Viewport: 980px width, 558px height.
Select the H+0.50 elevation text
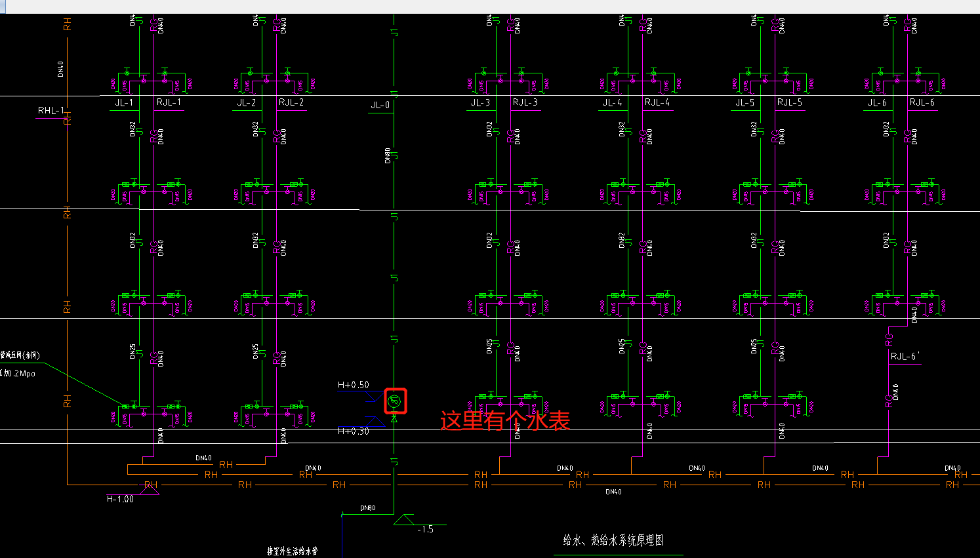click(x=354, y=385)
